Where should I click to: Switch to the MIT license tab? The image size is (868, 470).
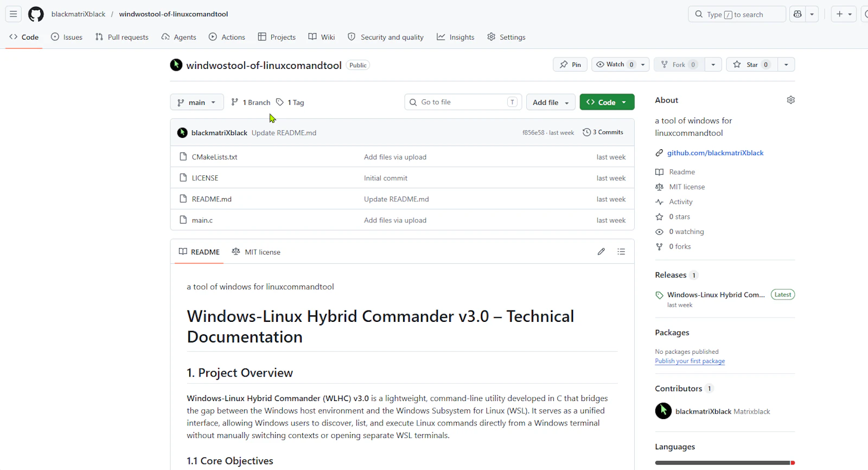pos(256,252)
